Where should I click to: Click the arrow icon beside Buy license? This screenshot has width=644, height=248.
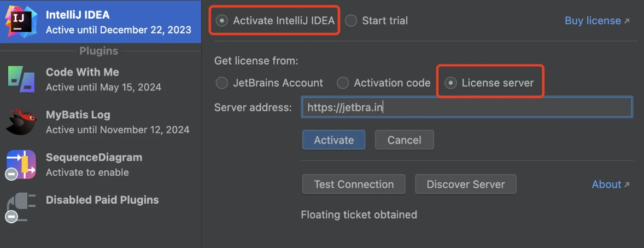(x=627, y=21)
